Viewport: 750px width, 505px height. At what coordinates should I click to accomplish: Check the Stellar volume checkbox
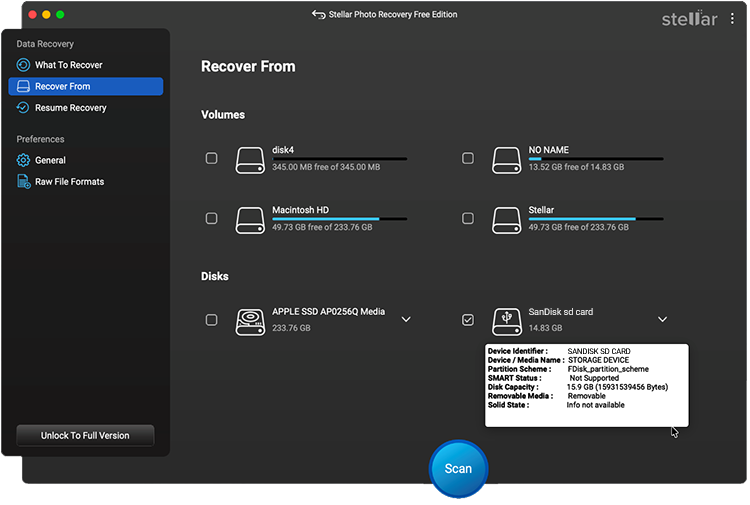click(x=468, y=219)
